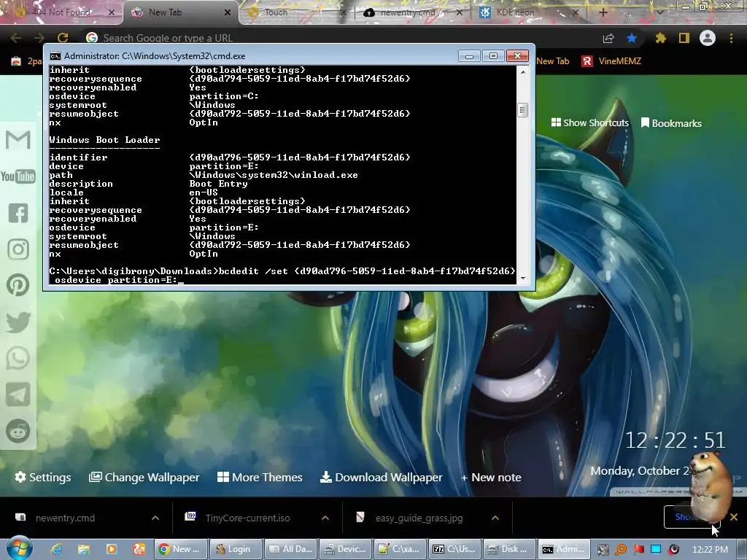The height and width of the screenshot is (560, 747).
Task: Open Chrome extensions puzzle icon
Action: coord(660,38)
